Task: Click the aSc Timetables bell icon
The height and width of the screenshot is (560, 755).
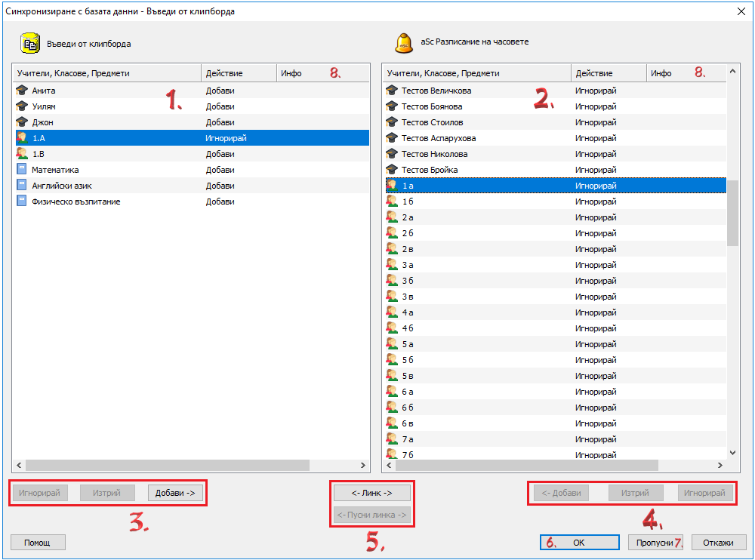Action: [404, 43]
